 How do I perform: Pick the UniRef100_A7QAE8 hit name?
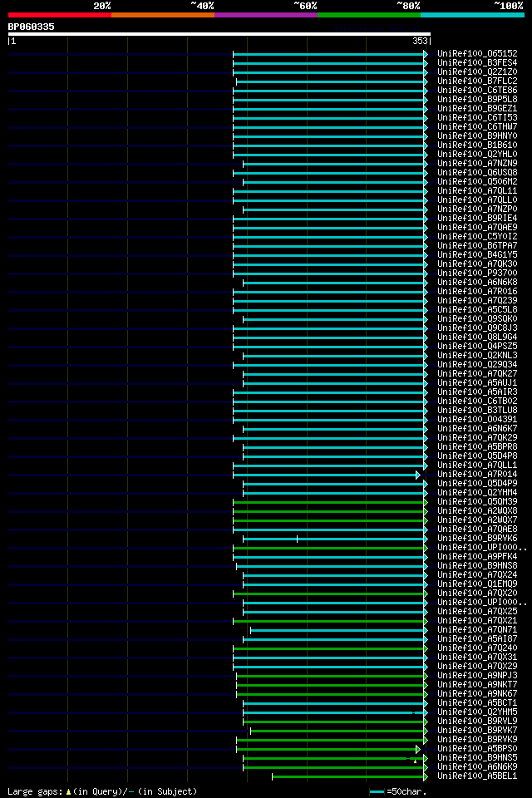coord(477,530)
